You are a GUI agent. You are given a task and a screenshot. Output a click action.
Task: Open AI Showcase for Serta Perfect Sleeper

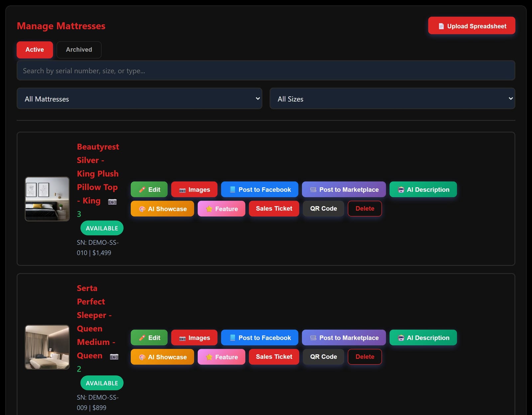pos(162,357)
